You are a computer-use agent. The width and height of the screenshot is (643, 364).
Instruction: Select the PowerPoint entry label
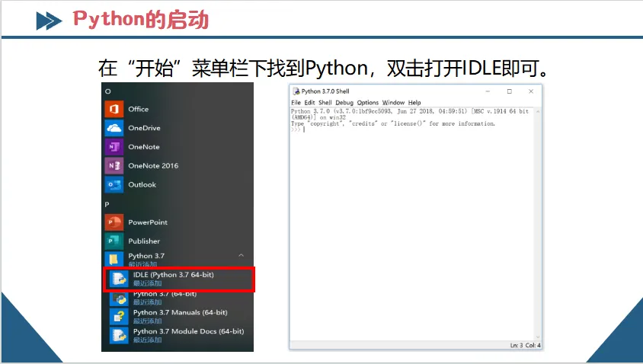click(x=148, y=222)
